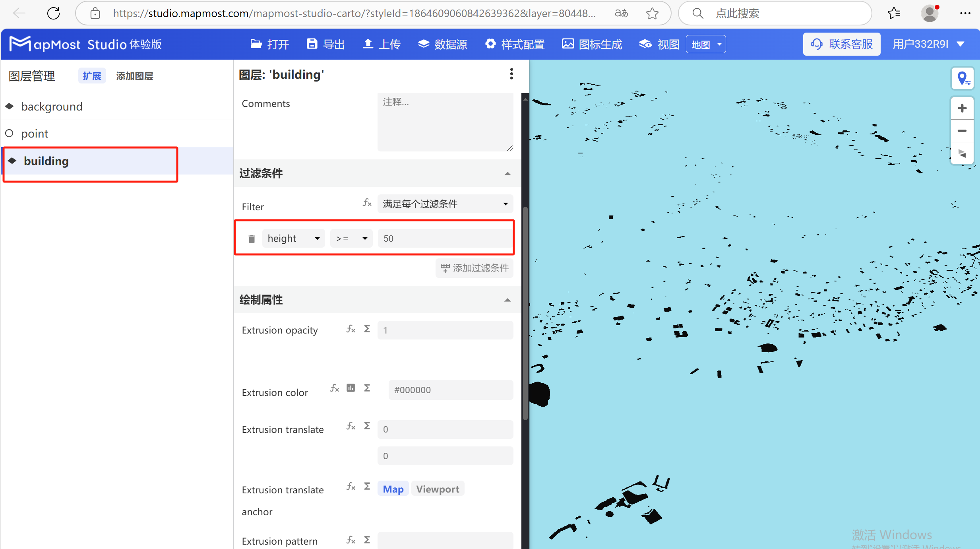Zoom in using the map plus icon

point(963,108)
